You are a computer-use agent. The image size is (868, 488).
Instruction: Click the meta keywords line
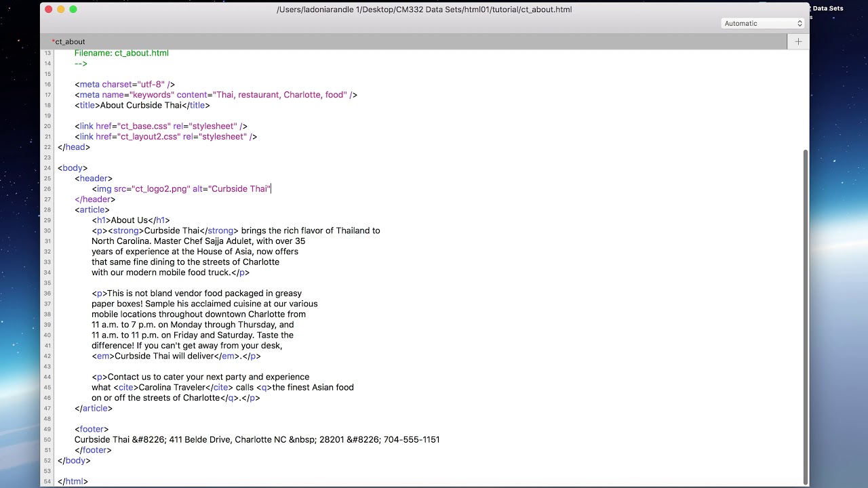click(x=216, y=95)
